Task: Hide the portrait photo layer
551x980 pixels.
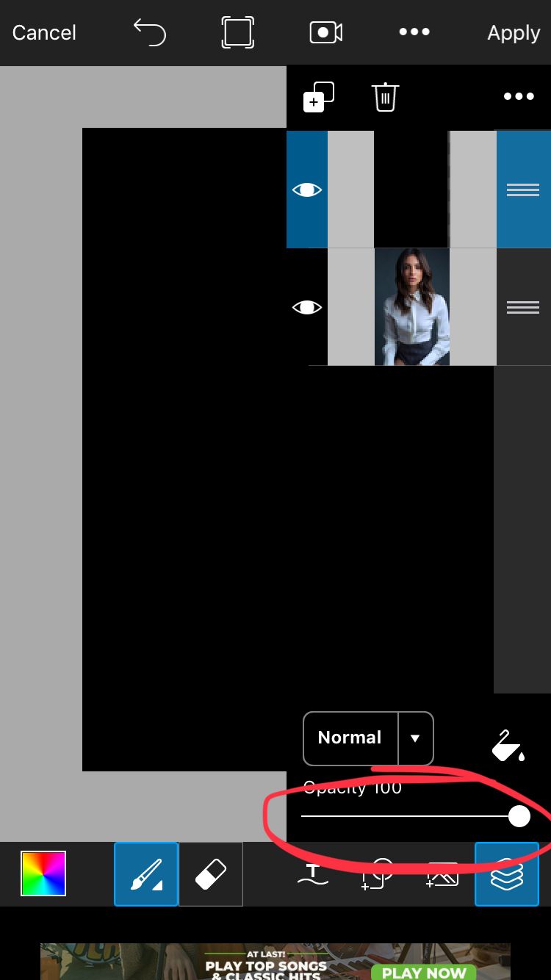Action: coord(307,307)
